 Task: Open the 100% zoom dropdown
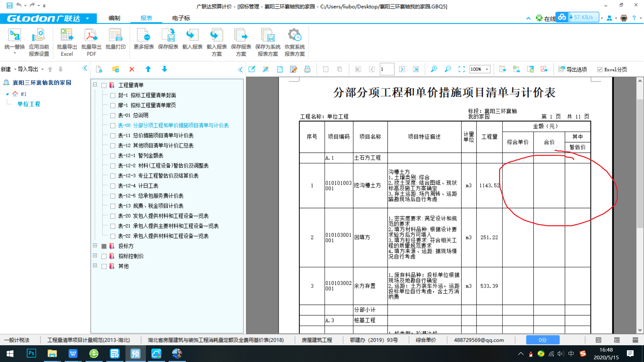487,69
